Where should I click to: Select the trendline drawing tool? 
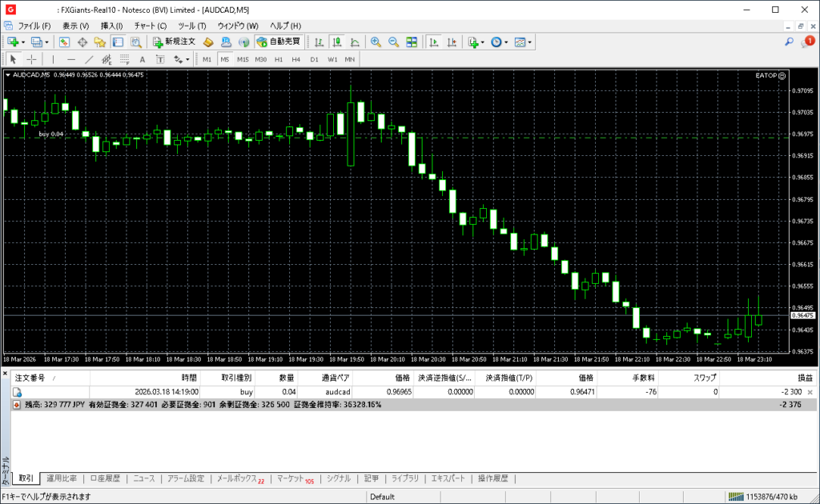(x=89, y=59)
